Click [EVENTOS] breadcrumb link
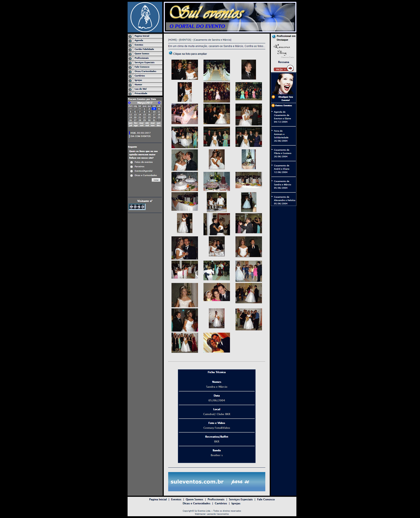 pos(185,40)
